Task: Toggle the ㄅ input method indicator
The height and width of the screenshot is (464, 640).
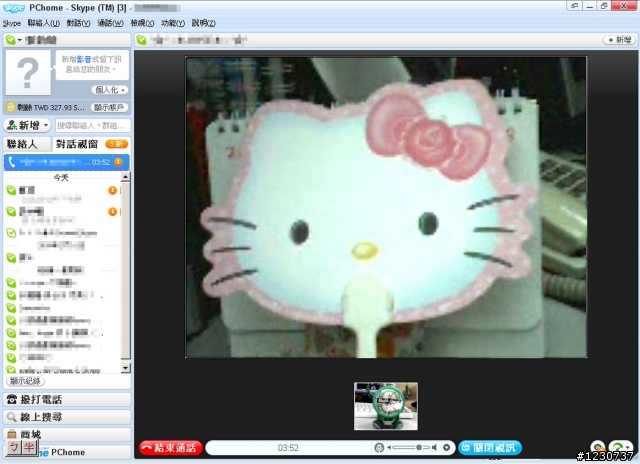Action: (14, 447)
